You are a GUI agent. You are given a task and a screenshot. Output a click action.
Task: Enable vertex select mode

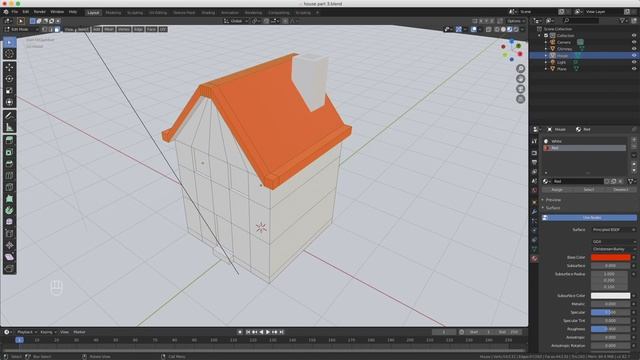click(x=44, y=29)
